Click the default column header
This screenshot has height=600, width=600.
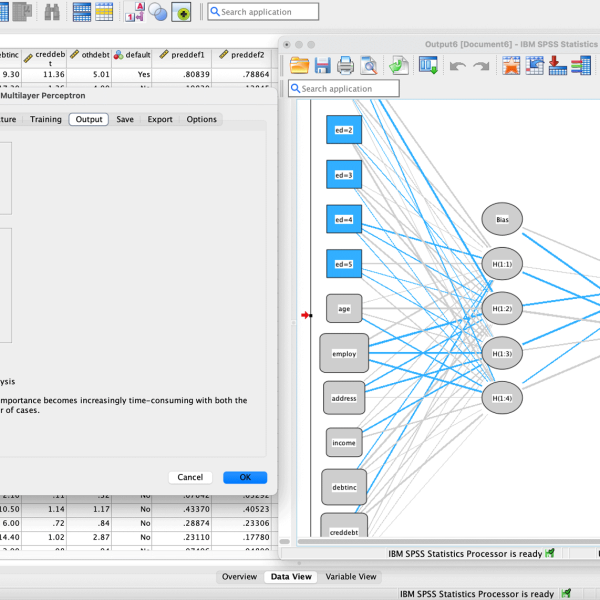[132, 55]
